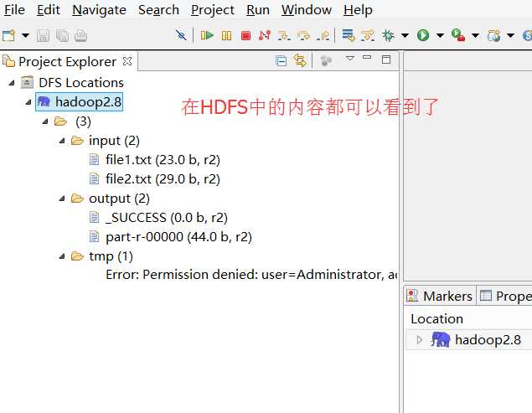Click the Step Return icon
The width and height of the screenshot is (532, 413).
tap(323, 35)
